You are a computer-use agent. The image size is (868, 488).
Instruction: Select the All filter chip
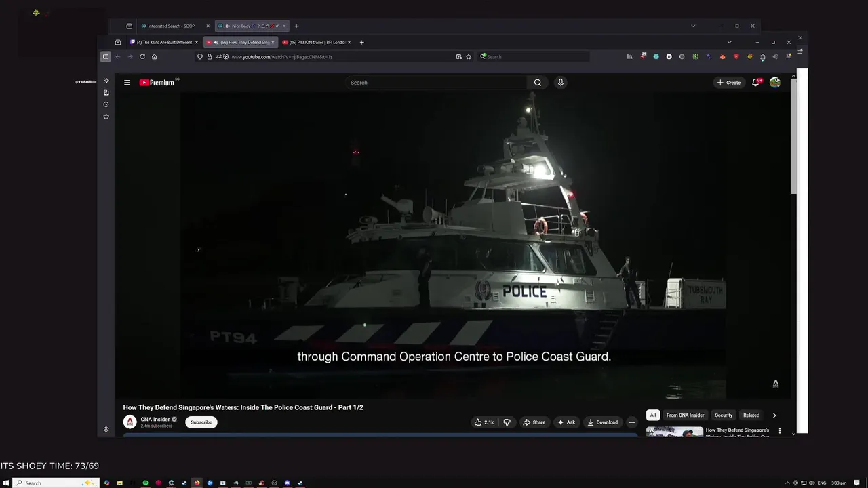pos(653,415)
